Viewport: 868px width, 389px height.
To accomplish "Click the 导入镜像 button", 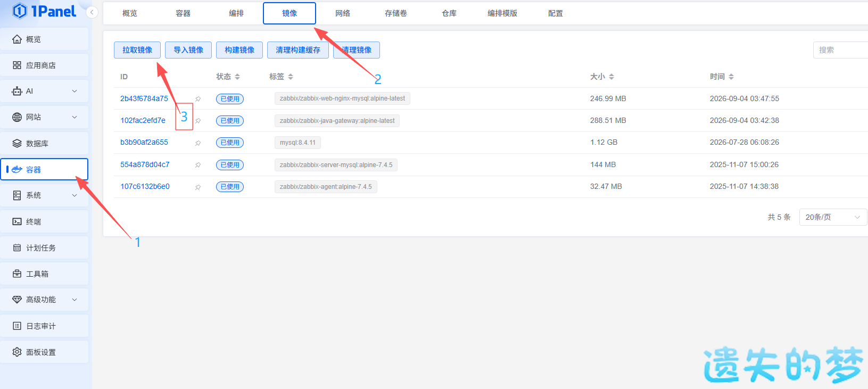I will tap(188, 50).
